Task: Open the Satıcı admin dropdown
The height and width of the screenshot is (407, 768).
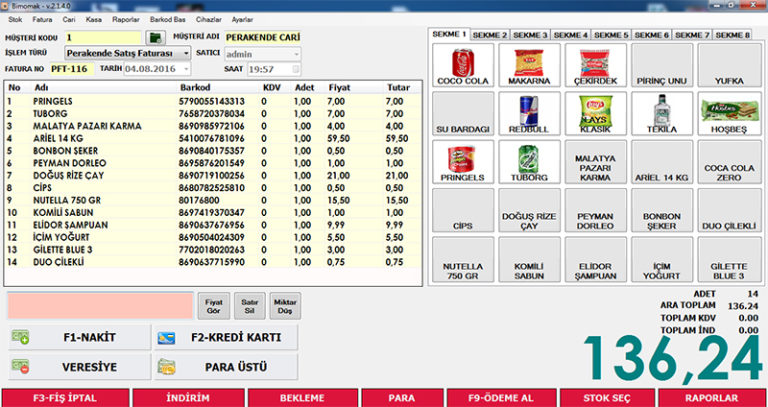Action: pos(296,53)
